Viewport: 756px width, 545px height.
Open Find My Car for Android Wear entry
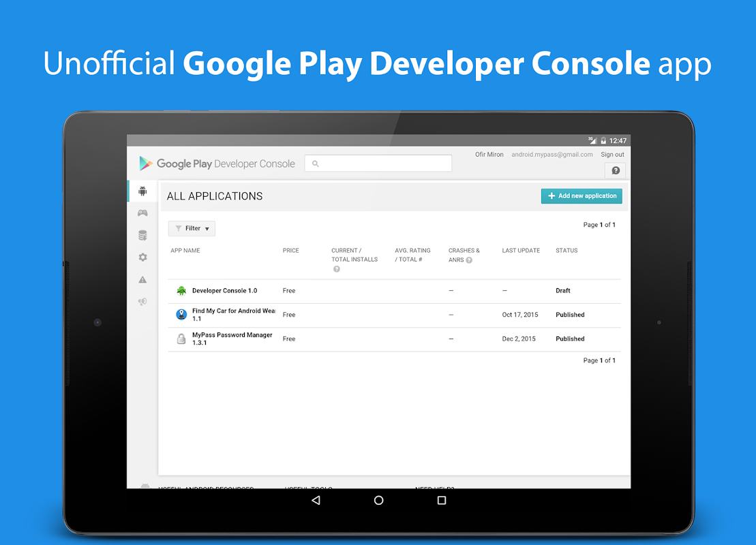(234, 315)
